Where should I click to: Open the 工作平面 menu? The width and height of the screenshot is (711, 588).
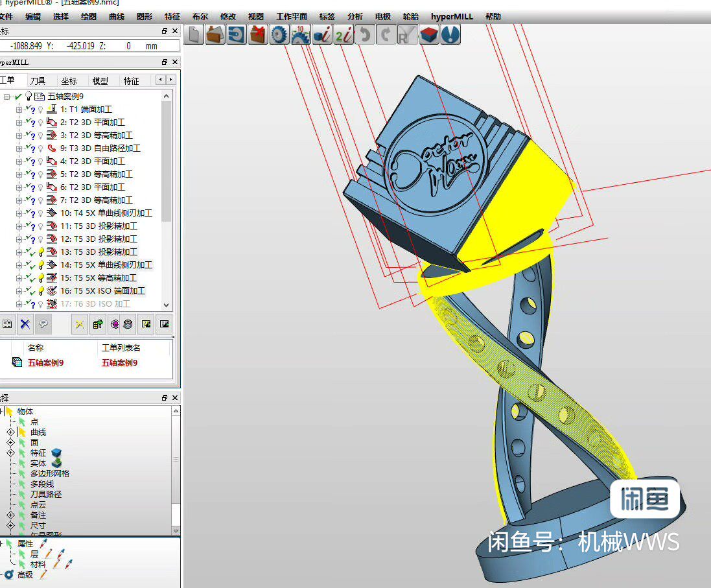[292, 17]
